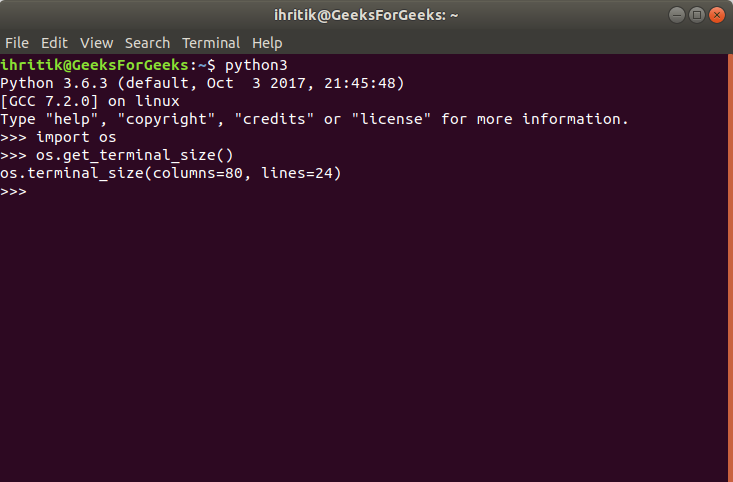Open the Help menu
The image size is (733, 482).
coord(267,43)
